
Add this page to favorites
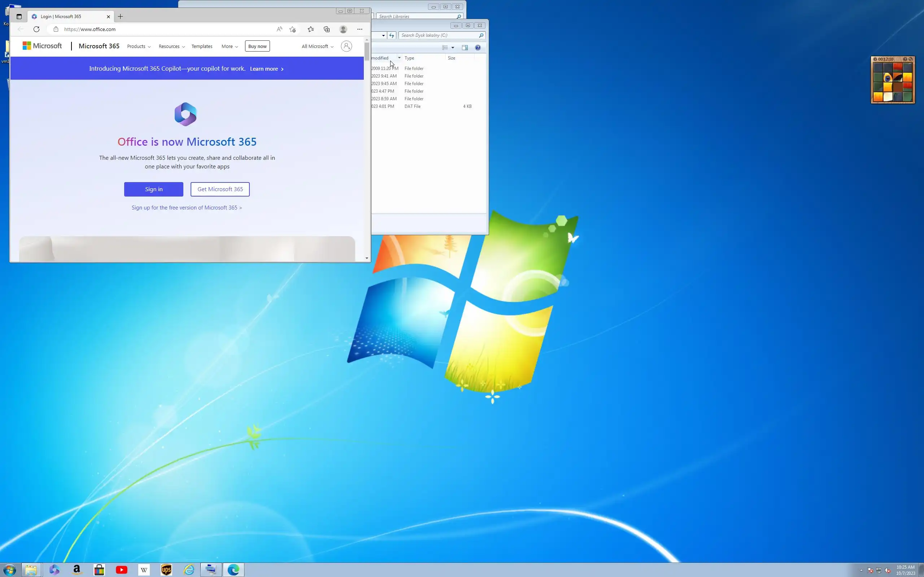point(292,29)
